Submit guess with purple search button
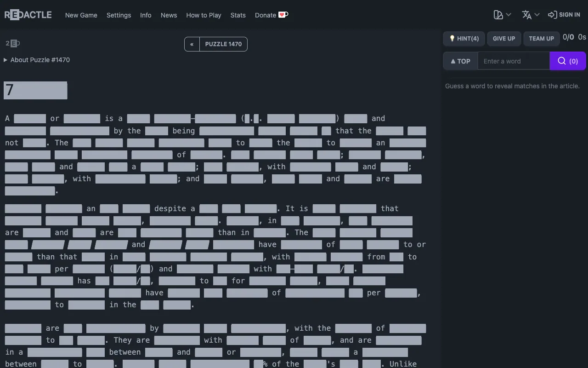This screenshot has height=368, width=588. pyautogui.click(x=568, y=61)
